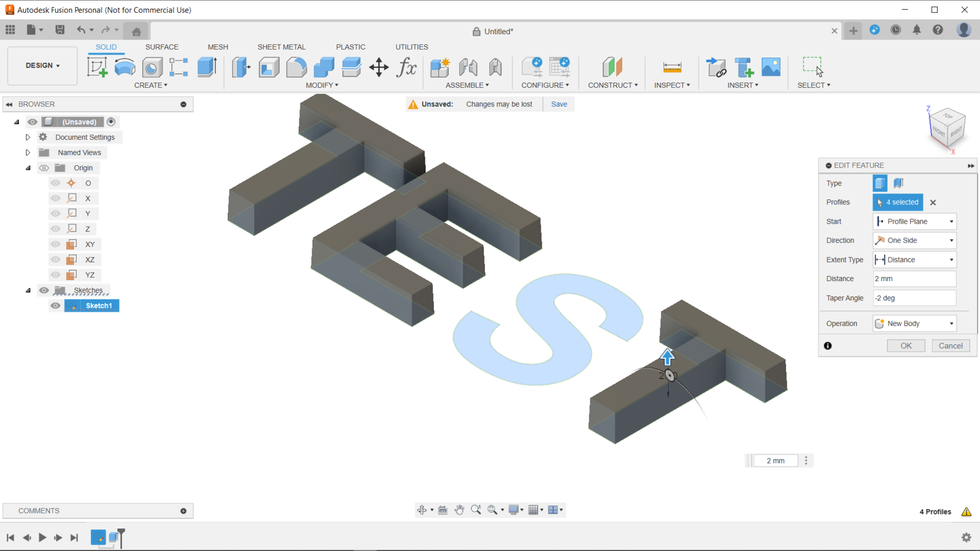Open the Operation New Body dropdown
Image resolution: width=980 pixels, height=551 pixels.
point(914,323)
